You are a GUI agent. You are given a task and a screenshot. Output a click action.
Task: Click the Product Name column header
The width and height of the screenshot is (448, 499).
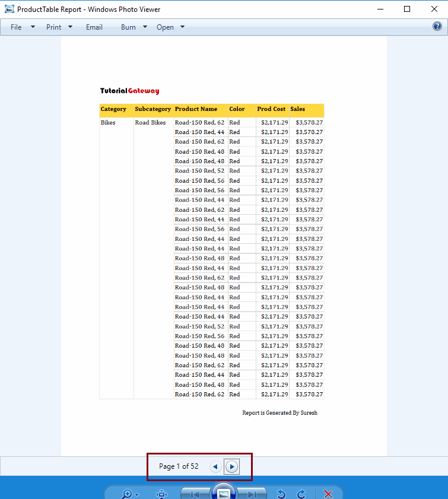(x=201, y=110)
